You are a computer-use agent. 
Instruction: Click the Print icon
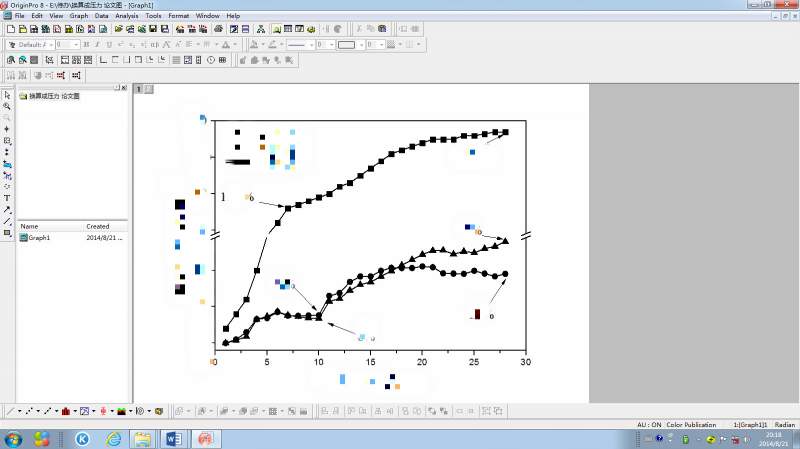point(218,29)
